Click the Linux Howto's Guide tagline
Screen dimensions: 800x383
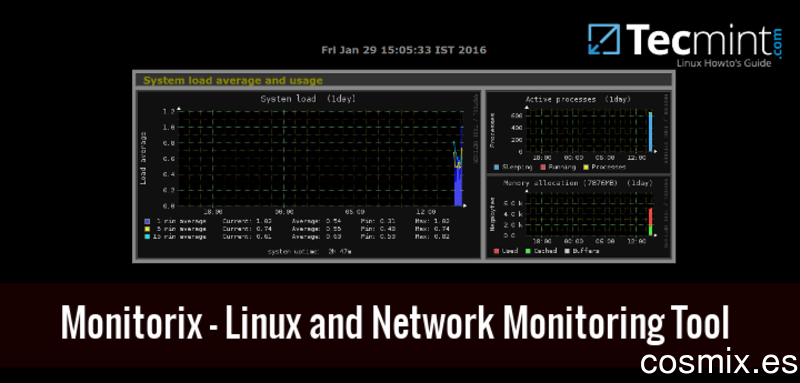[724, 63]
